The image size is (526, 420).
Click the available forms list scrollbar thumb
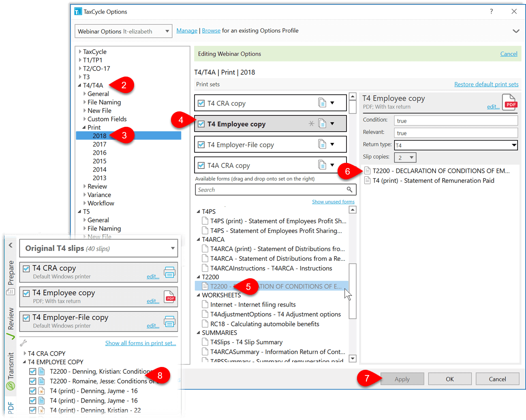[x=353, y=291]
